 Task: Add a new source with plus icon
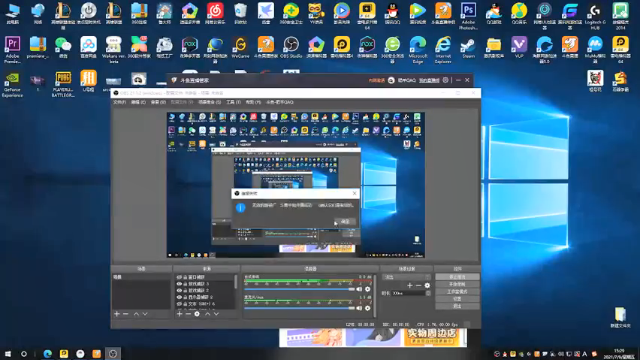(x=180, y=314)
